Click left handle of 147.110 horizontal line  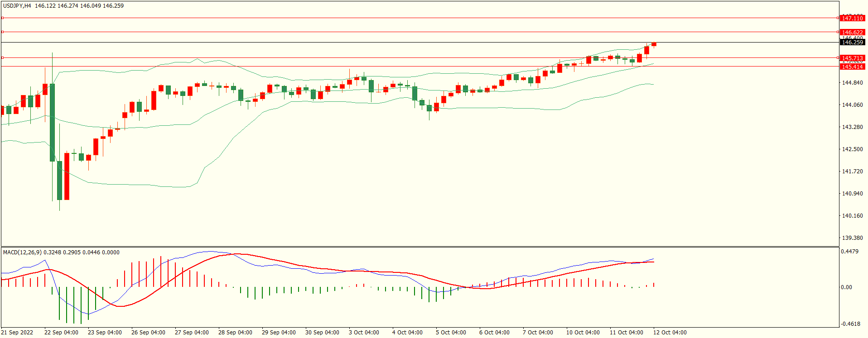click(x=2, y=18)
